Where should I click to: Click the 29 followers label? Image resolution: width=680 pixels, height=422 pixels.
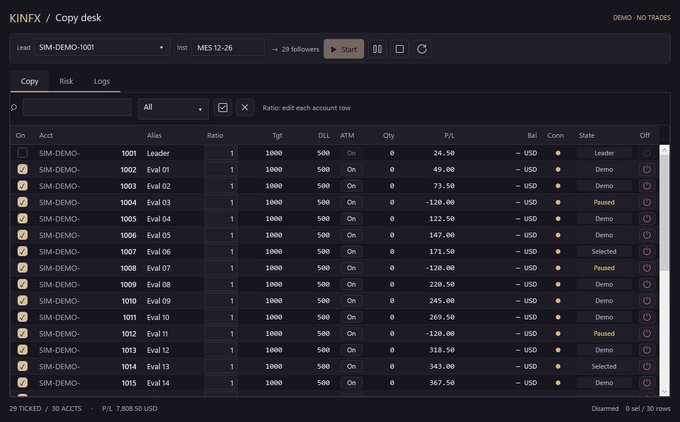300,49
